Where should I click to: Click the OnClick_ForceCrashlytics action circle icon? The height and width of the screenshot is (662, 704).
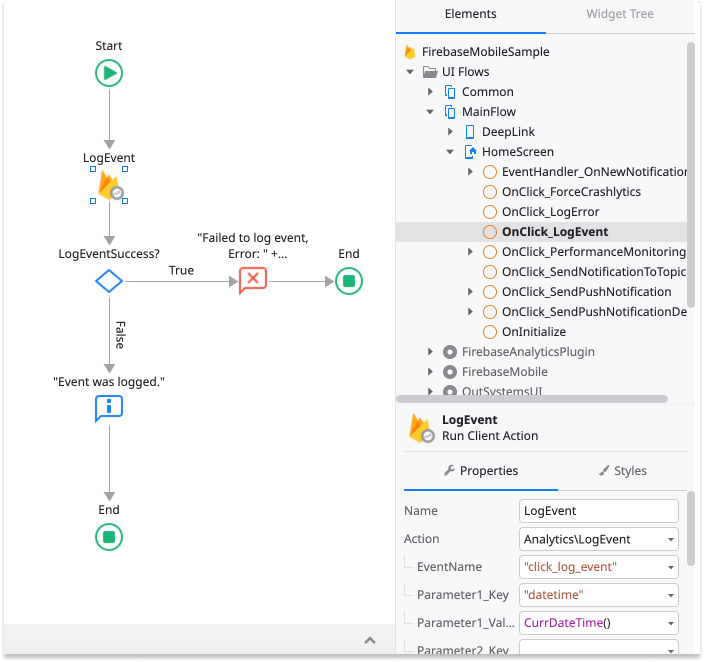click(x=490, y=192)
